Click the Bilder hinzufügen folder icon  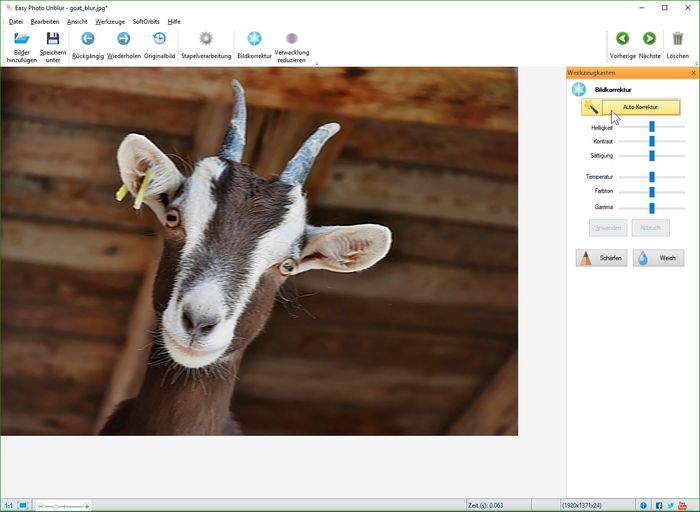tap(22, 39)
